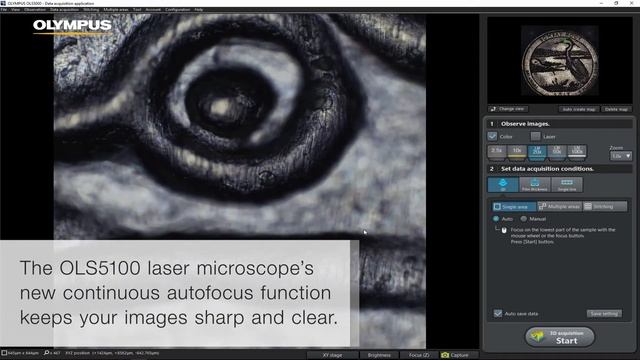Click the Auto create map button

[579, 109]
